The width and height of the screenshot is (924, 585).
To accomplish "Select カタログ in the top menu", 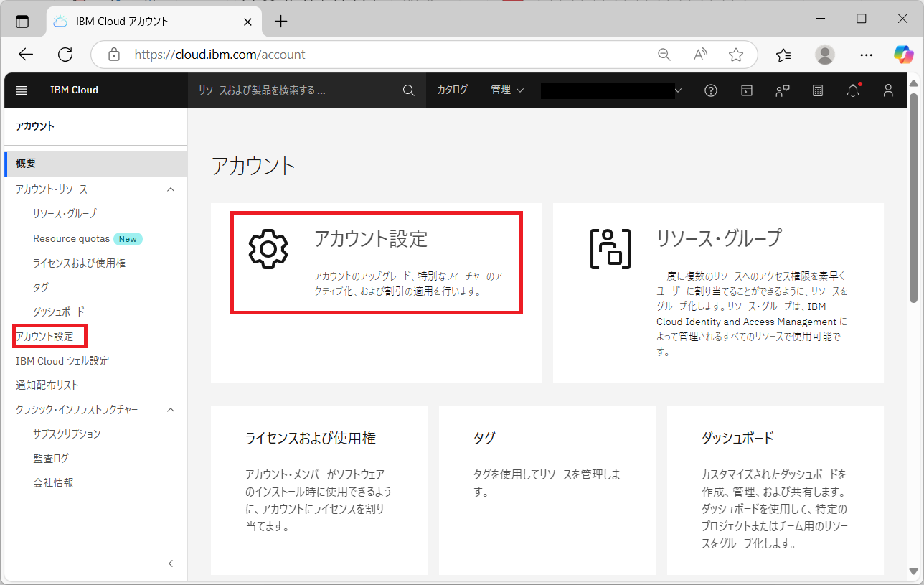I will (x=453, y=90).
